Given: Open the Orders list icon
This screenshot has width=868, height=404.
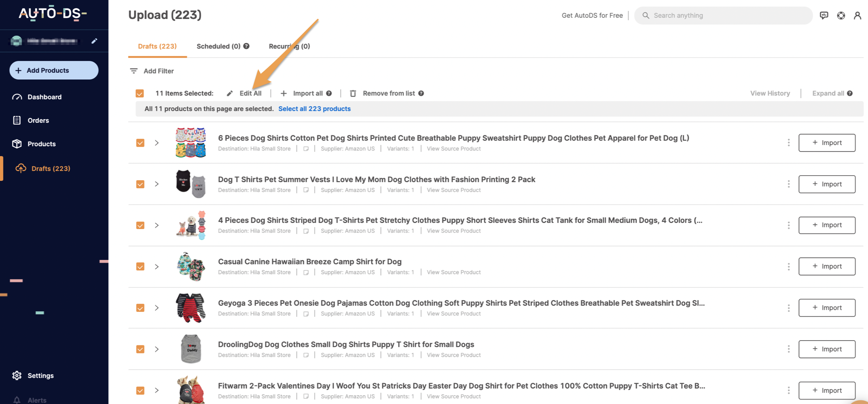Looking at the screenshot, I should click(17, 120).
